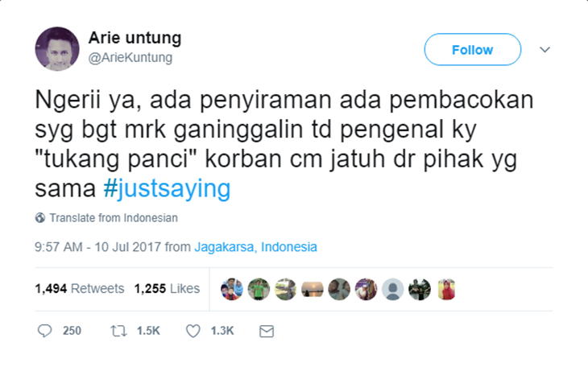Expand the tweet options chevron menu
588x367 pixels.
545,49
